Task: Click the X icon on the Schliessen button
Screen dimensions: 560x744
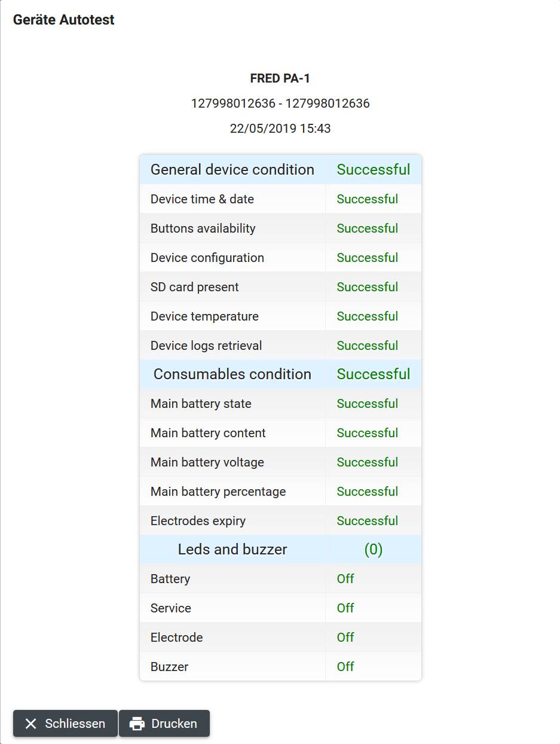Action: tap(31, 724)
